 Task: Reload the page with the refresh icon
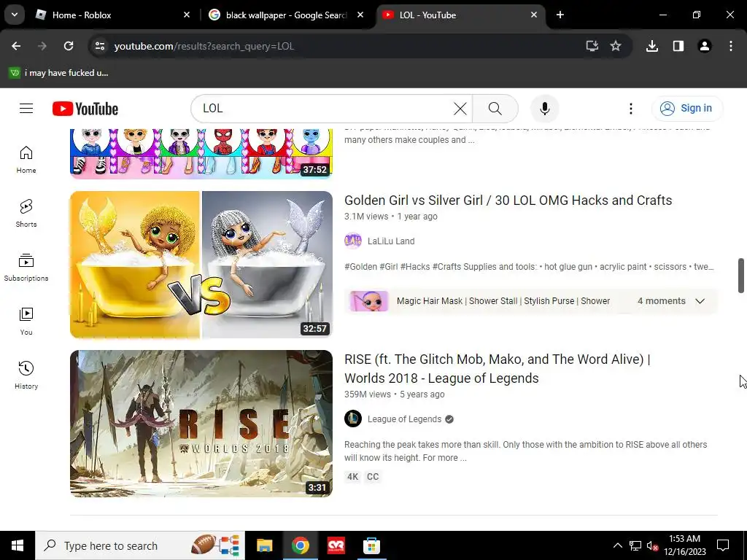click(x=69, y=46)
